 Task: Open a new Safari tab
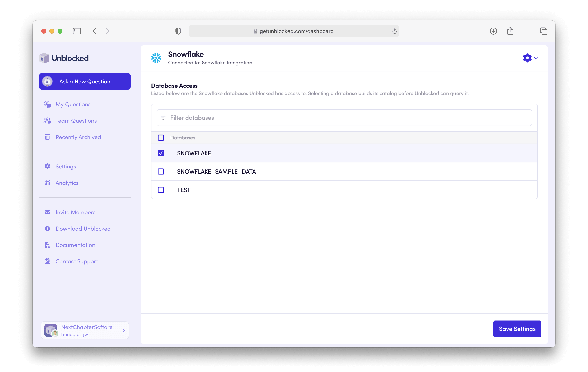pyautogui.click(x=527, y=31)
